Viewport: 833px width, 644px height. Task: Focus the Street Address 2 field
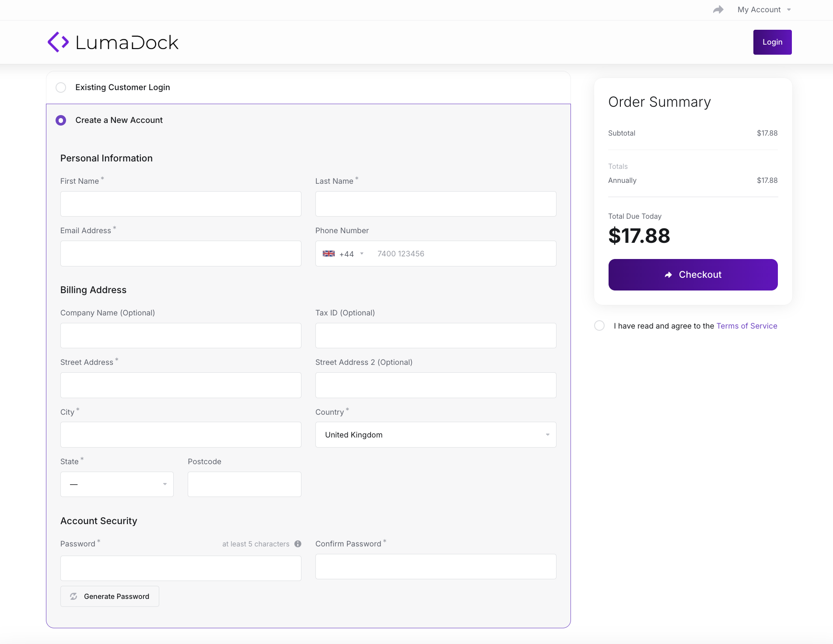[436, 385]
